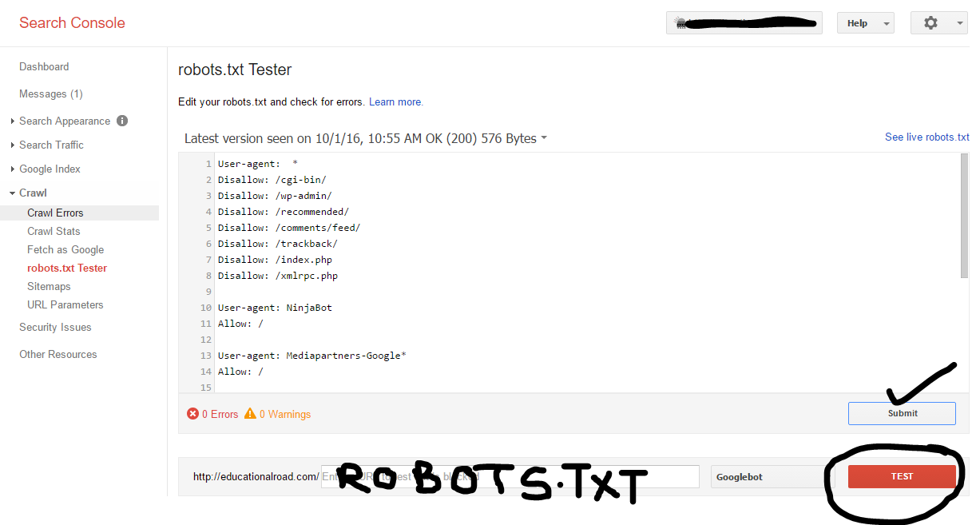The width and height of the screenshot is (980, 525).
Task: Click line 'Disallow: /xmlrpc.php' in editor
Action: pos(277,276)
